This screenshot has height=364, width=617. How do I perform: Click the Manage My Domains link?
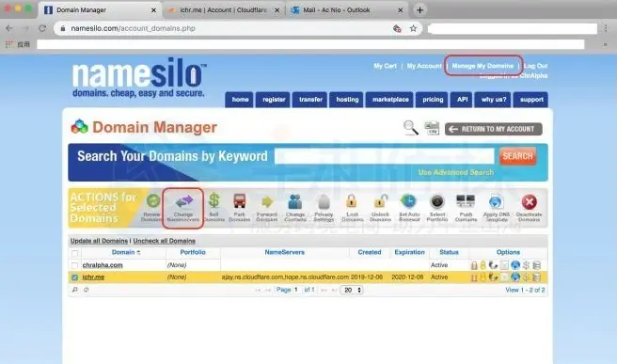tap(483, 66)
